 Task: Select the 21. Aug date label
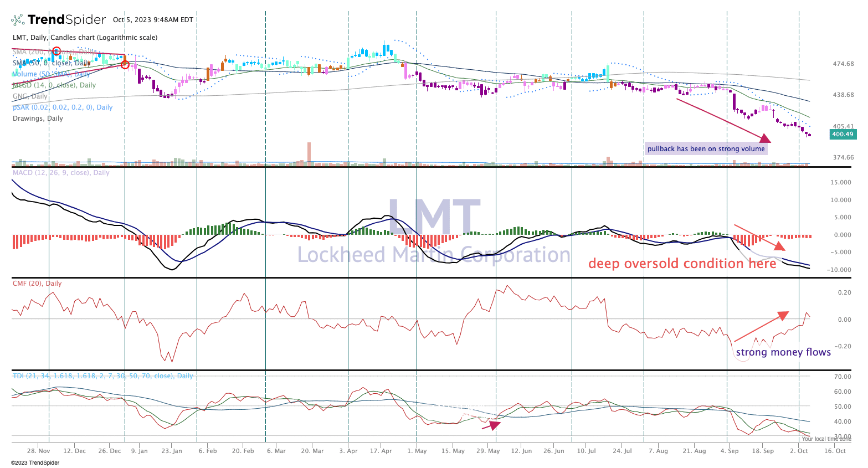pos(694,451)
